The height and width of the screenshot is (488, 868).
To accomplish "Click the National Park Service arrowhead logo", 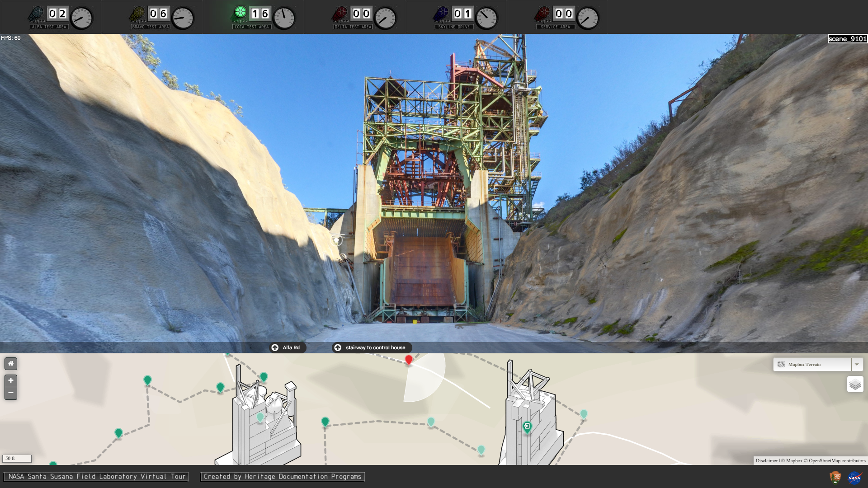I will (835, 477).
